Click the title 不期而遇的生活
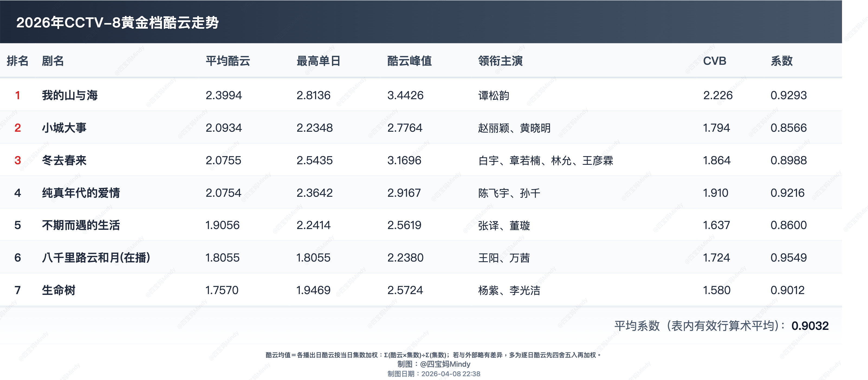 (81, 225)
